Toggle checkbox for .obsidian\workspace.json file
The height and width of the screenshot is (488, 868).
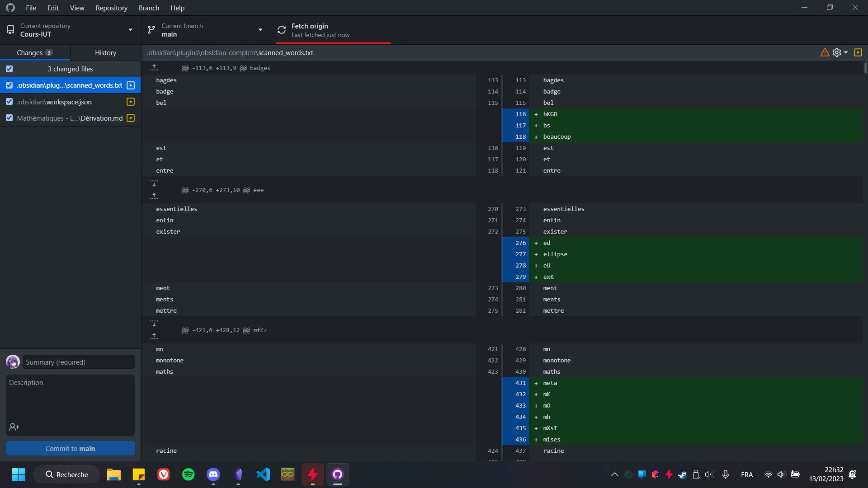tap(9, 101)
